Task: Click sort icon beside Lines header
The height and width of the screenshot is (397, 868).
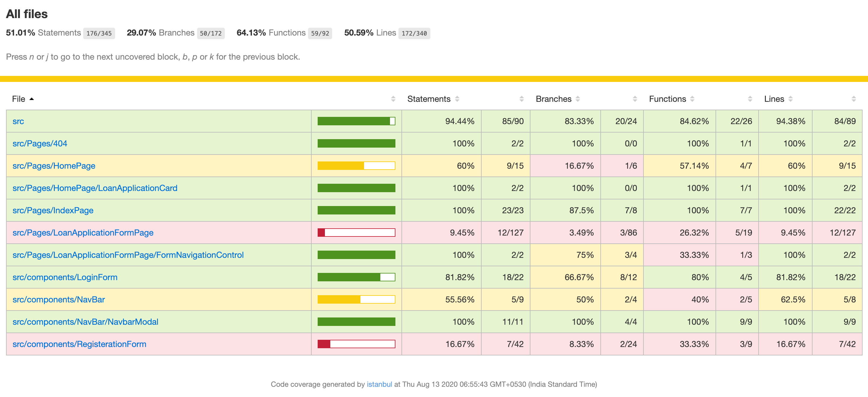Action: (790, 99)
